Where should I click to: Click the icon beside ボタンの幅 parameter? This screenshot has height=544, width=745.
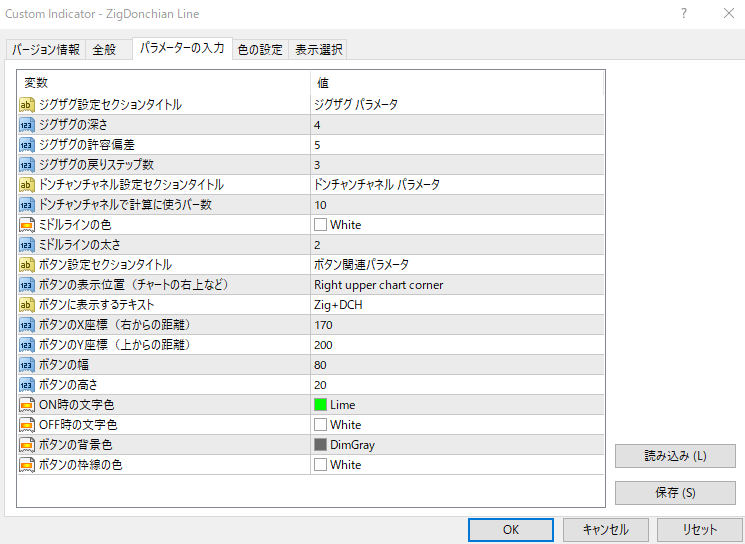[x=27, y=365]
